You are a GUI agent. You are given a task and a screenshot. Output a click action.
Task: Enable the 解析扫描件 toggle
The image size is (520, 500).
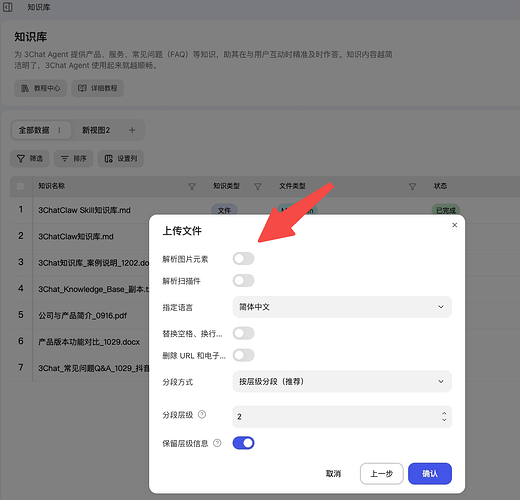[243, 281]
